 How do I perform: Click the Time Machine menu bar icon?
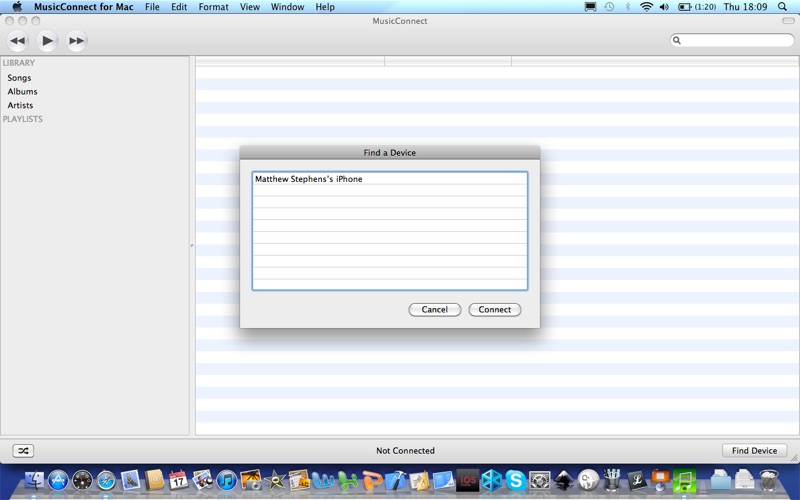coord(609,7)
